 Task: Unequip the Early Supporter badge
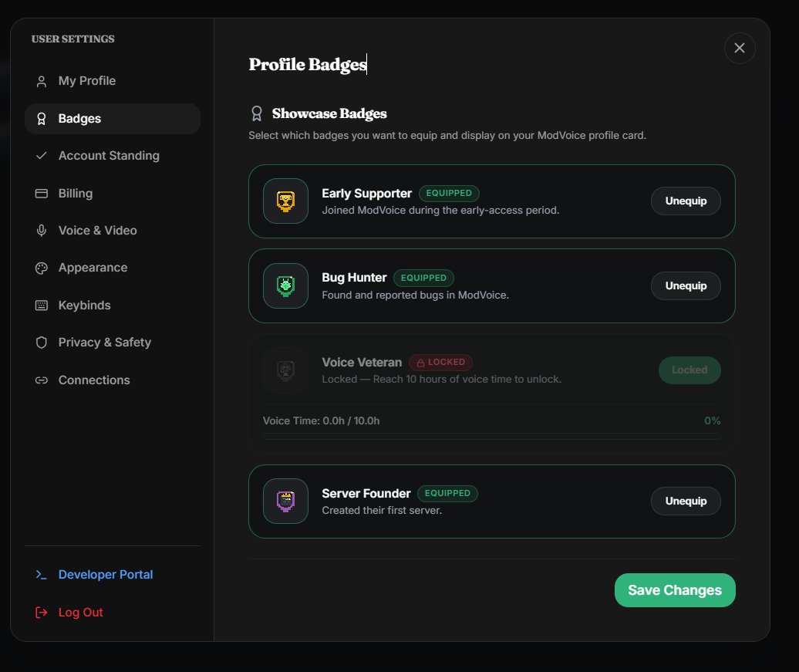[686, 201]
